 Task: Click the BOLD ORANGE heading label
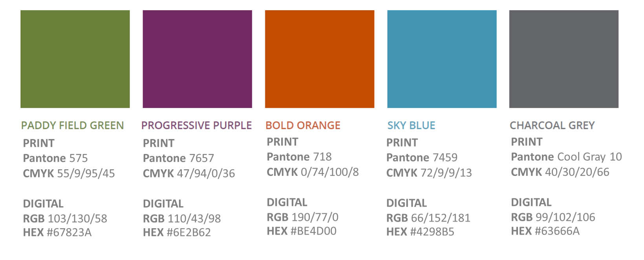(303, 125)
